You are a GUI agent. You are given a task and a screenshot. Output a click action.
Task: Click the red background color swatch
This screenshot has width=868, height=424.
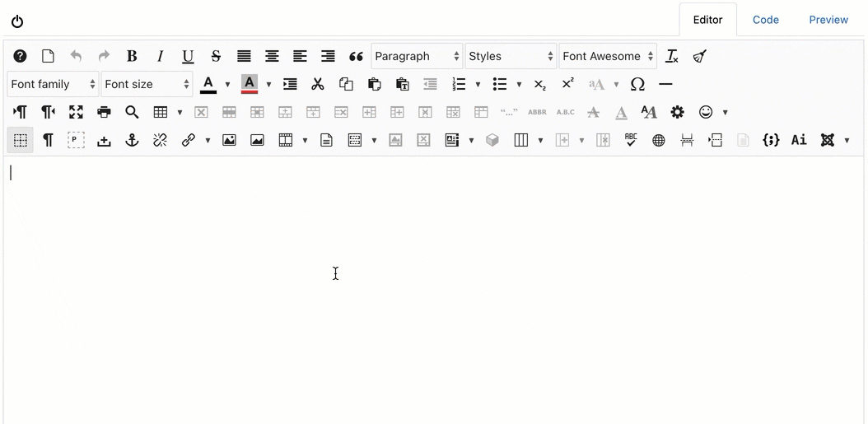tap(250, 84)
